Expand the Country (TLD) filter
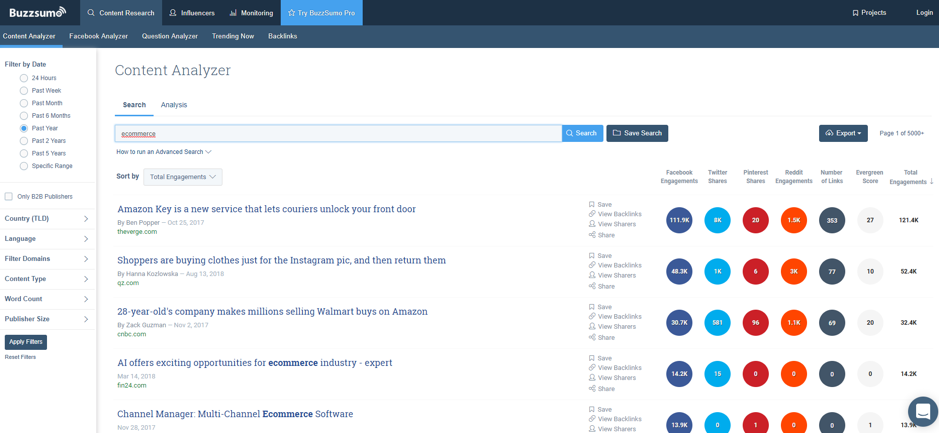939x433 pixels. point(47,218)
